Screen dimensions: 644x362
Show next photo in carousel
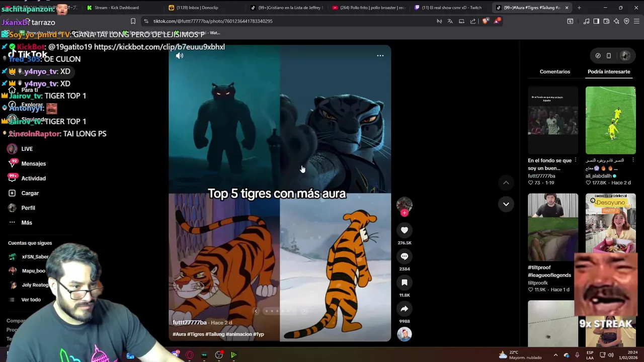pos(303,311)
